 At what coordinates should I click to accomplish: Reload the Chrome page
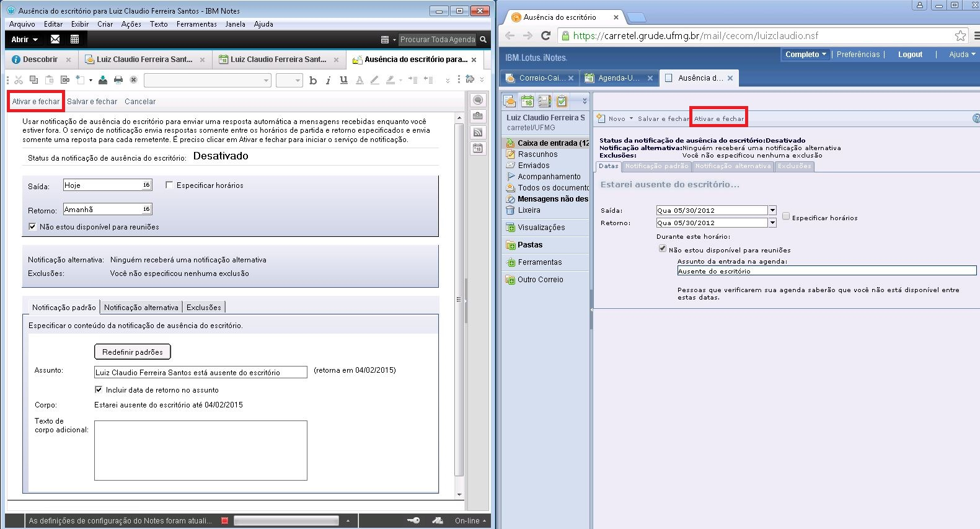(x=545, y=36)
